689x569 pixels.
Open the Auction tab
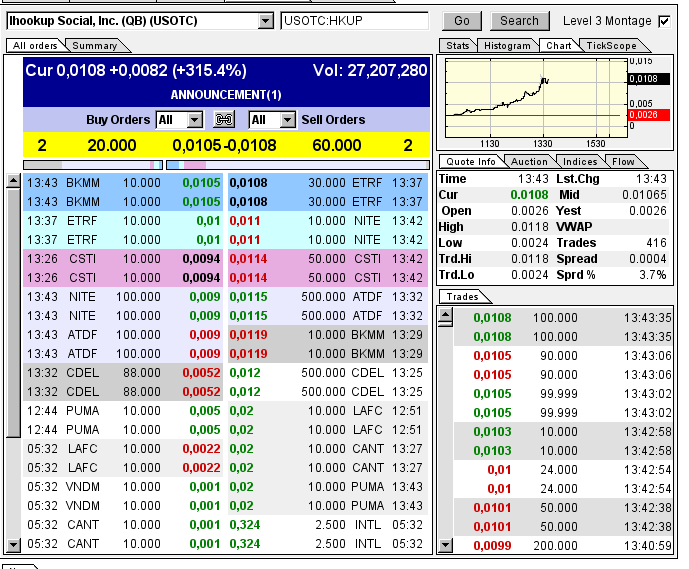click(x=529, y=161)
